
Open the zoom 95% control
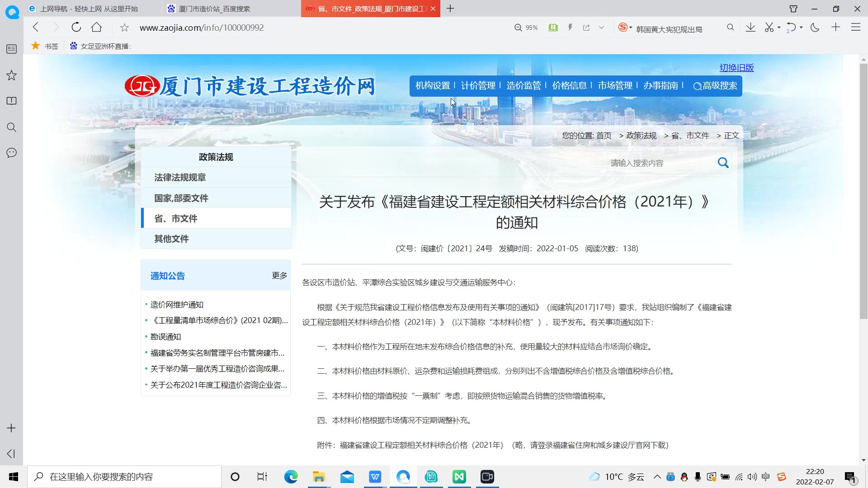(x=526, y=28)
